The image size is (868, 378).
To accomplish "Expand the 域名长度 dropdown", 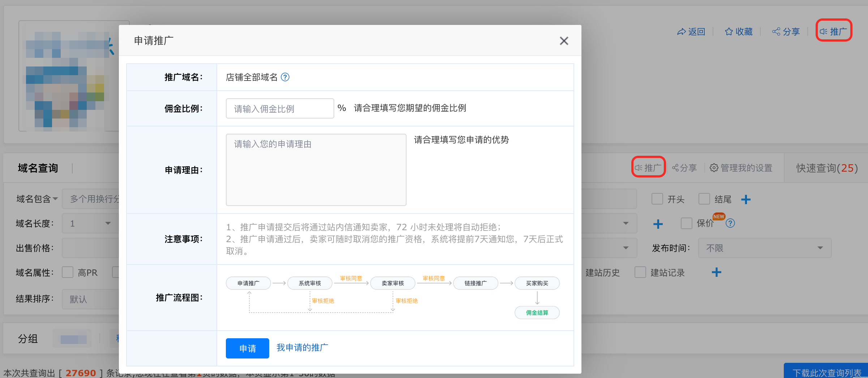I will (x=90, y=223).
